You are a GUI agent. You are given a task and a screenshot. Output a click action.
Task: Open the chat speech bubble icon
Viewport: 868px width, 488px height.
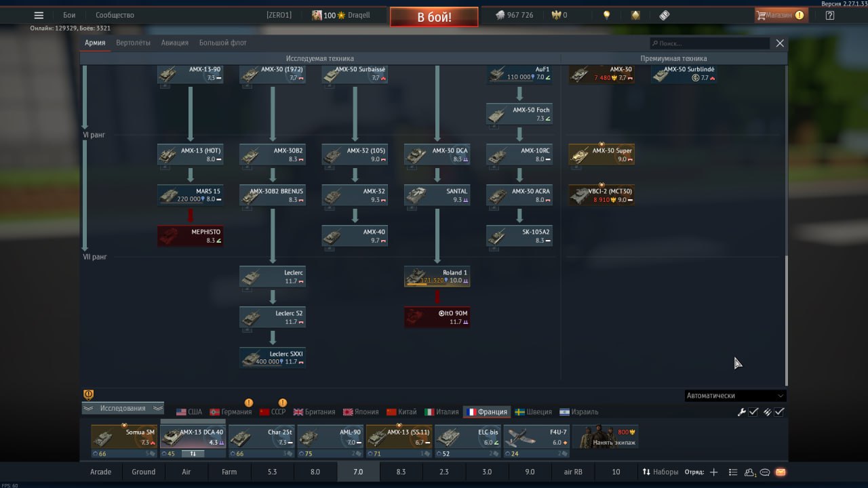point(765,472)
